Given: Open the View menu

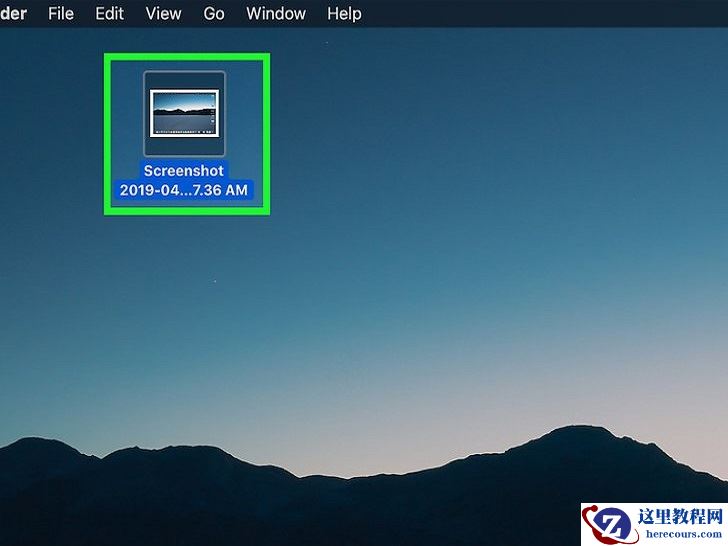Looking at the screenshot, I should (163, 13).
